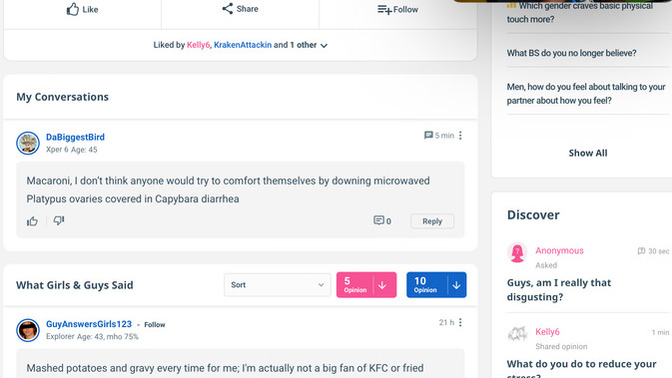Screen dimensions: 672x378
Task: Follow this question via Follow button
Action: pyautogui.click(x=398, y=9)
